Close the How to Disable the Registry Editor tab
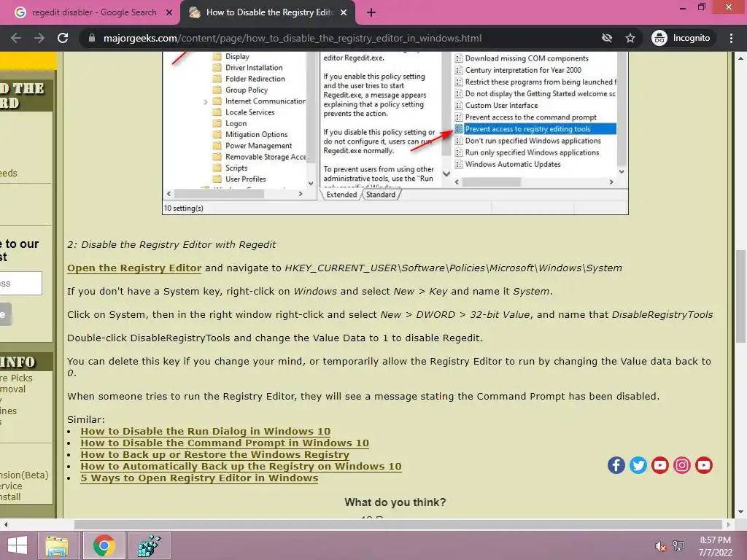Viewport: 747px width, 560px height. pos(344,12)
